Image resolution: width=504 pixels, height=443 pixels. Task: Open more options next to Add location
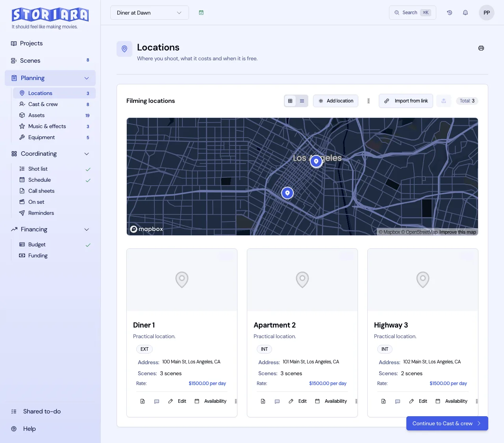click(369, 101)
